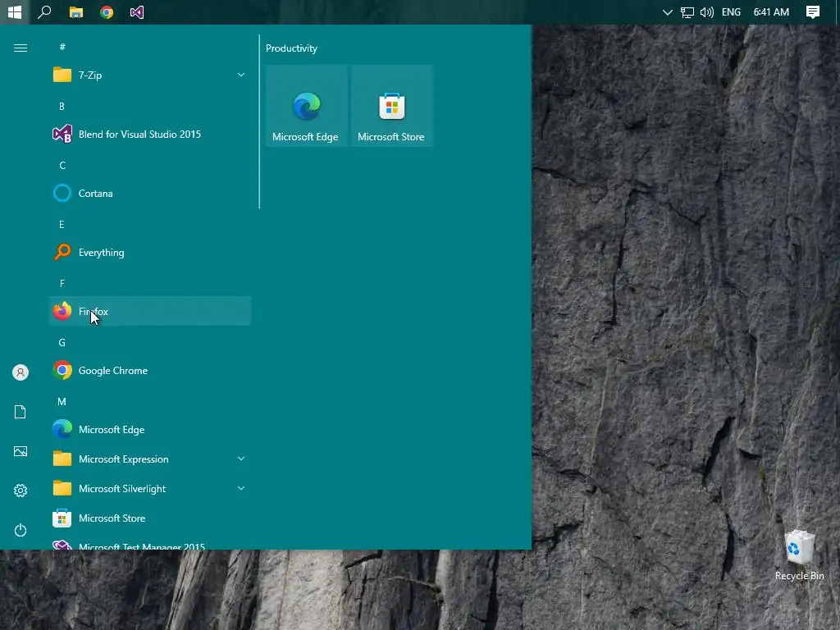Expand Microsoft Expression folder chevron
This screenshot has height=630, width=840.
pyautogui.click(x=241, y=459)
